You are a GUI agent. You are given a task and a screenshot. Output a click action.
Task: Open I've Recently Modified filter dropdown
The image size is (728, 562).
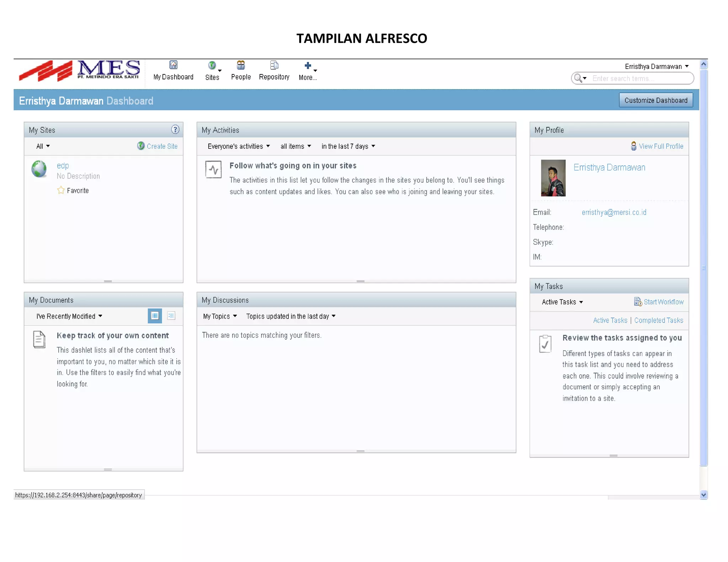pyautogui.click(x=69, y=316)
